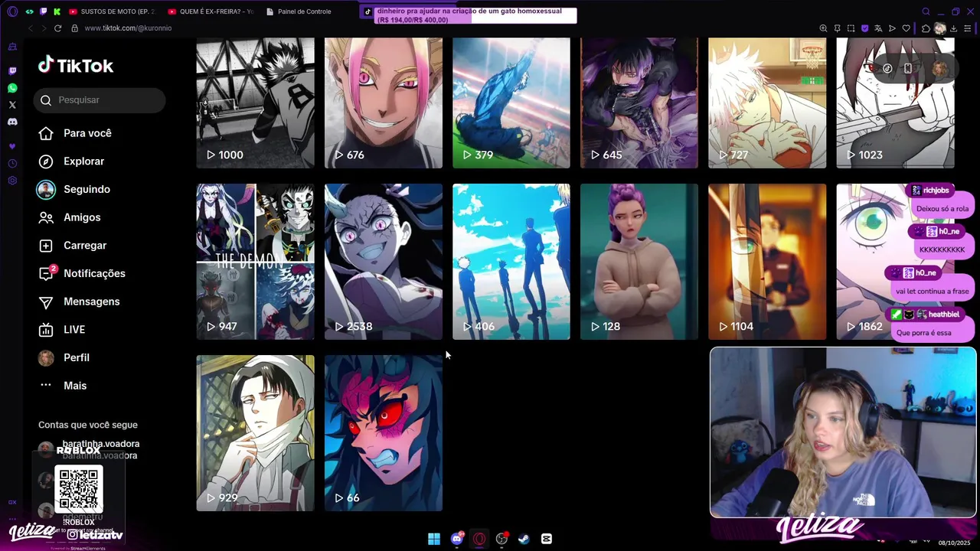
Task: Add page to bookmarks heart
Action: click(906, 28)
